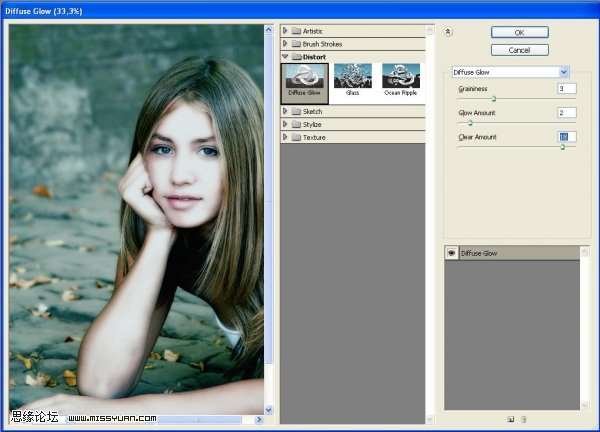600x432 pixels.
Task: Pick the Ocean Ripple filter thumbnail
Action: [x=401, y=80]
